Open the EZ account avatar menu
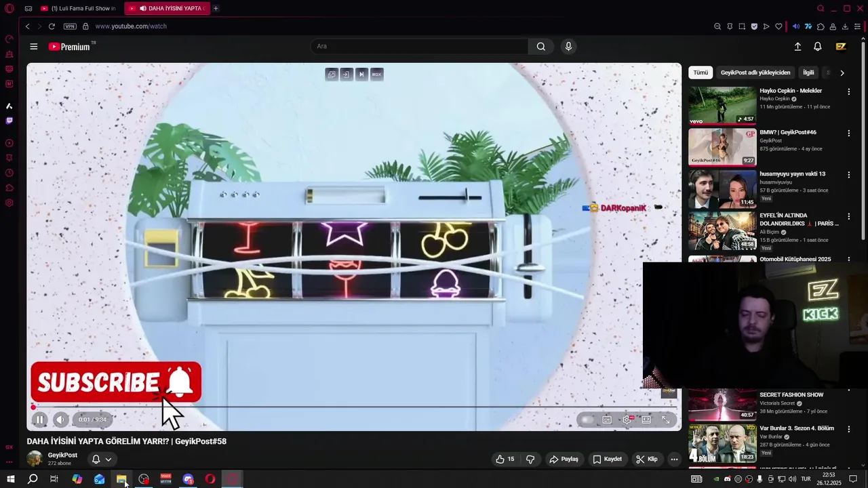This screenshot has width=868, height=488. (841, 47)
